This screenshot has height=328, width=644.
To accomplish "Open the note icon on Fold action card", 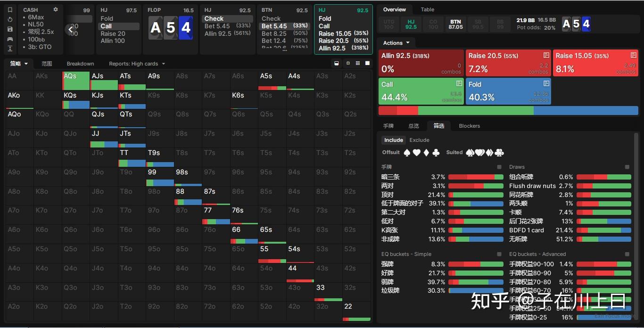I will coord(546,84).
